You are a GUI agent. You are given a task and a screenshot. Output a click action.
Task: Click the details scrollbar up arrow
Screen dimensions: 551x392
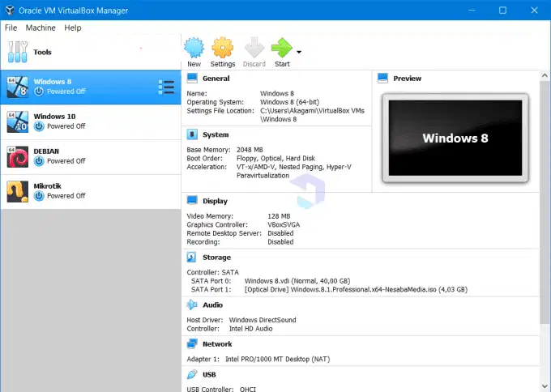point(545,75)
